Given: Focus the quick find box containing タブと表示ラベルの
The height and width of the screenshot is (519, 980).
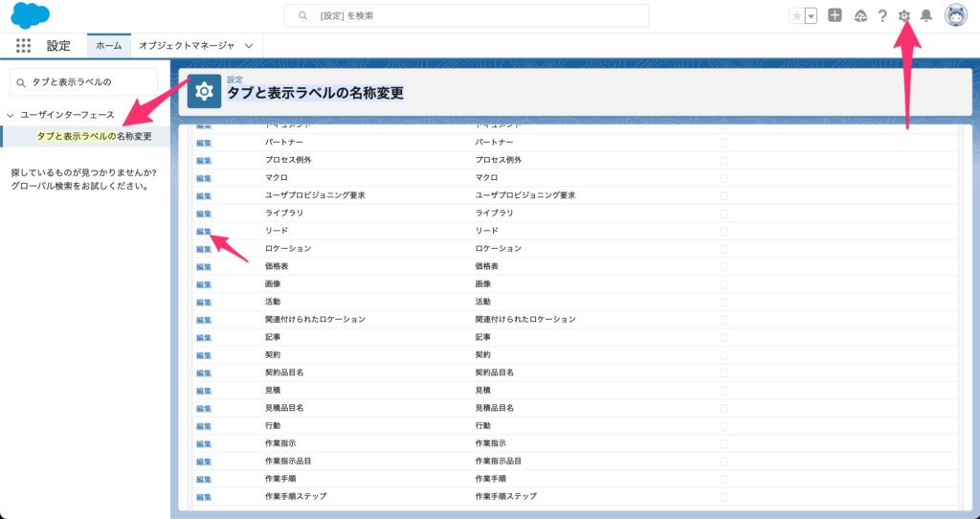Looking at the screenshot, I should click(84, 82).
